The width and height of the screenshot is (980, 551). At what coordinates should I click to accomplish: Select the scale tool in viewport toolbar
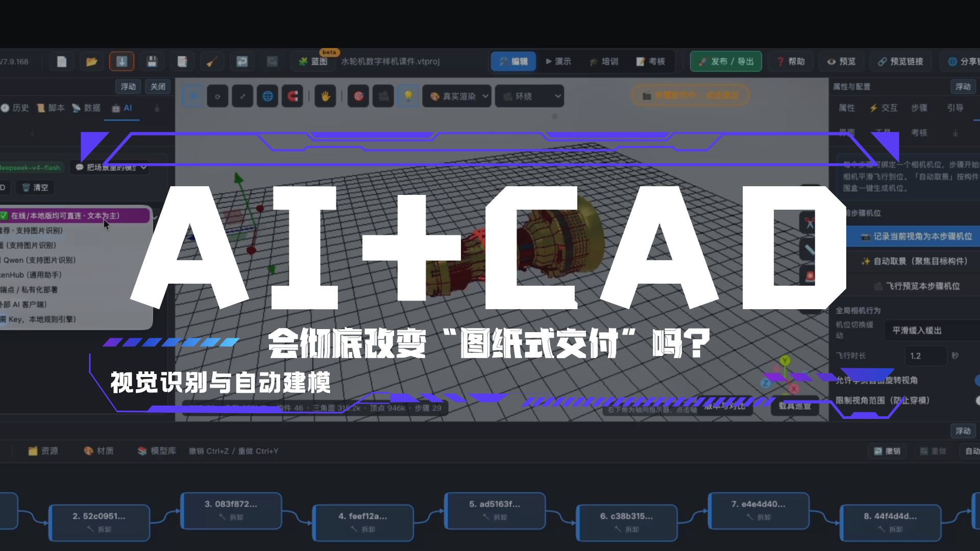[x=242, y=96]
